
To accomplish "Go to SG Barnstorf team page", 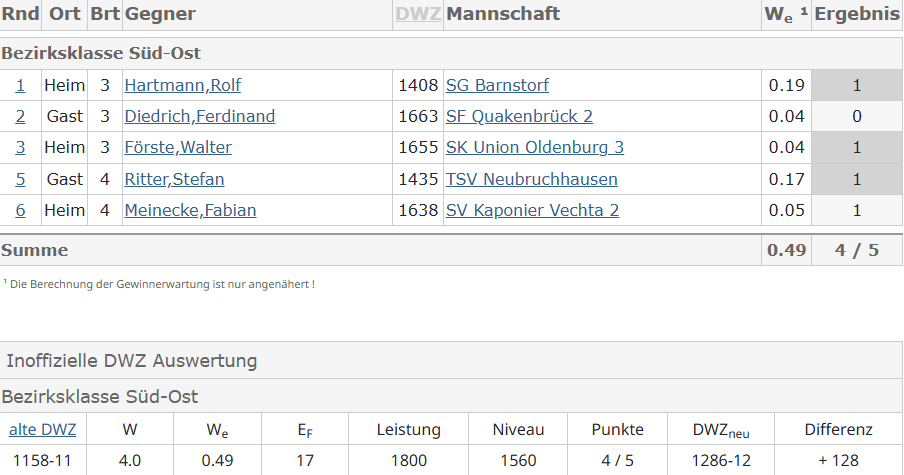I will (497, 86).
